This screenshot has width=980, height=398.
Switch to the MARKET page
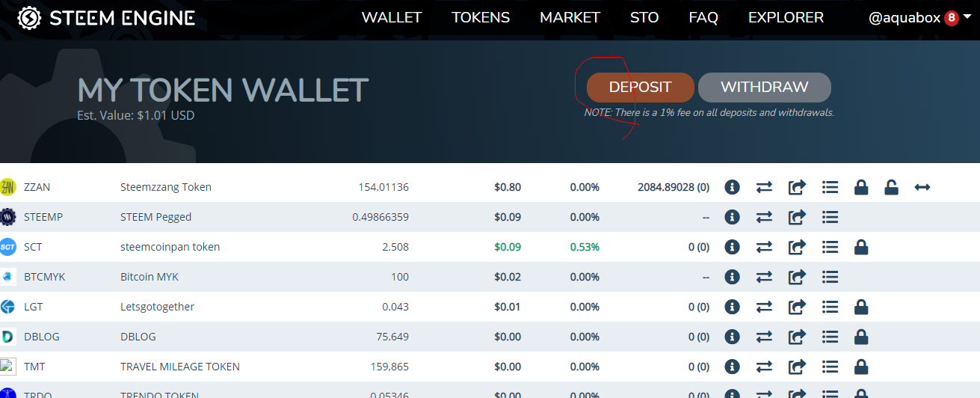click(x=570, y=17)
